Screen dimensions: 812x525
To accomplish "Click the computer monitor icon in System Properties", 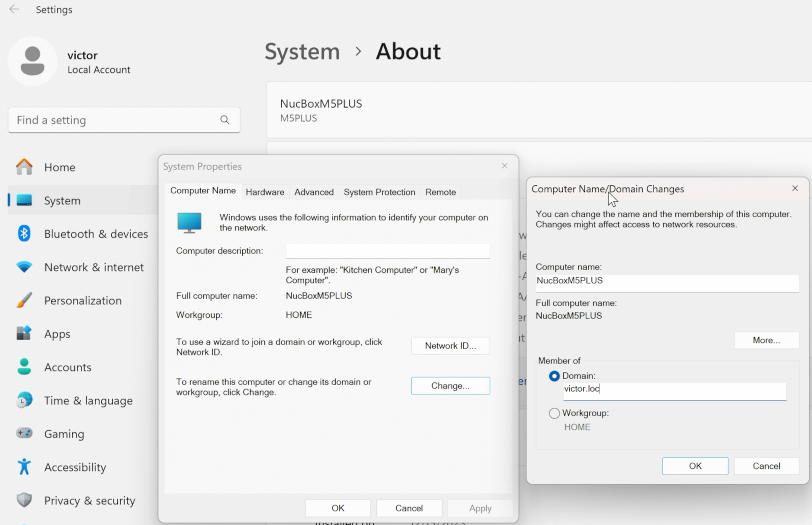I will pos(189,223).
